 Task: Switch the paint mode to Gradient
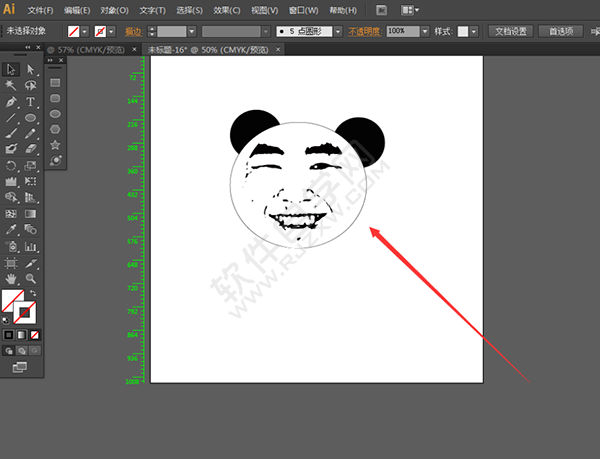coord(22,334)
